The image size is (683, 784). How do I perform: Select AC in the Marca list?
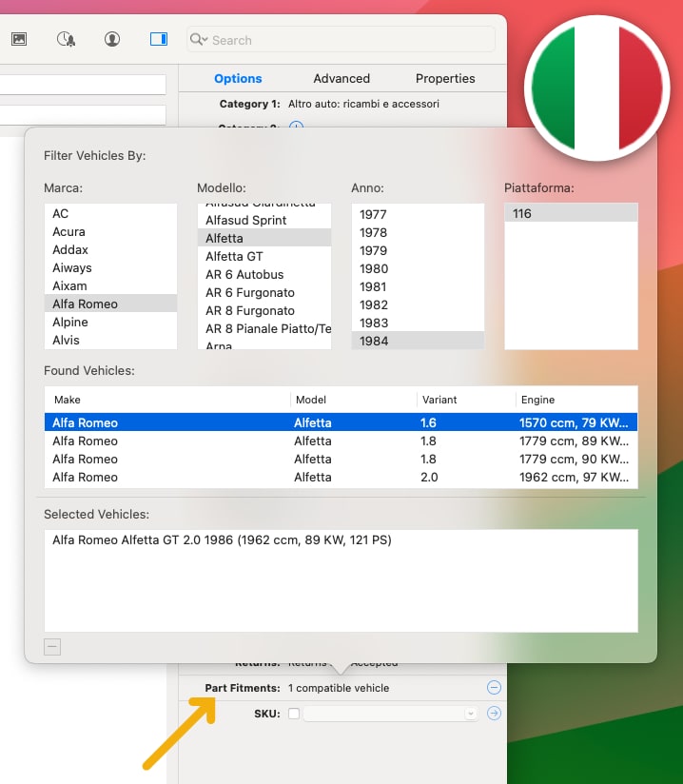(110, 213)
